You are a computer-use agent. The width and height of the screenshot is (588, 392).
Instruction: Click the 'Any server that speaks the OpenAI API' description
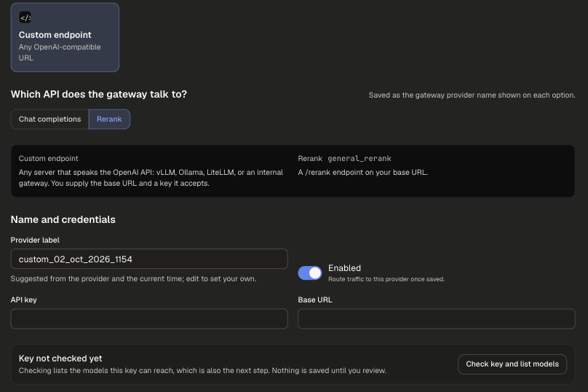tap(151, 178)
